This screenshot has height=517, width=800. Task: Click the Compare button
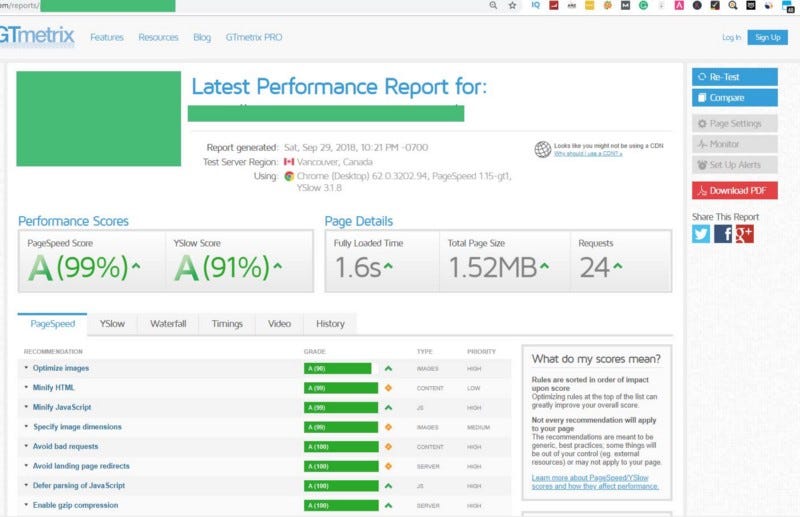735,97
